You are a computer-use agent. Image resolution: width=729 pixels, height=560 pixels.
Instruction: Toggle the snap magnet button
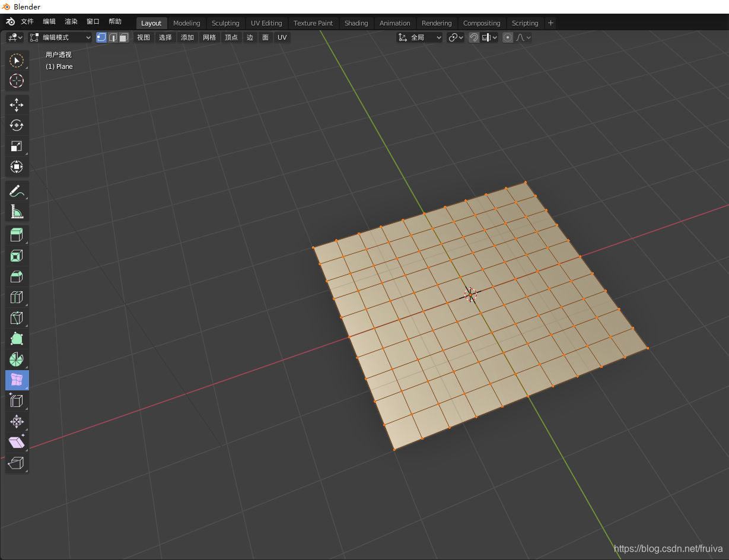point(474,37)
